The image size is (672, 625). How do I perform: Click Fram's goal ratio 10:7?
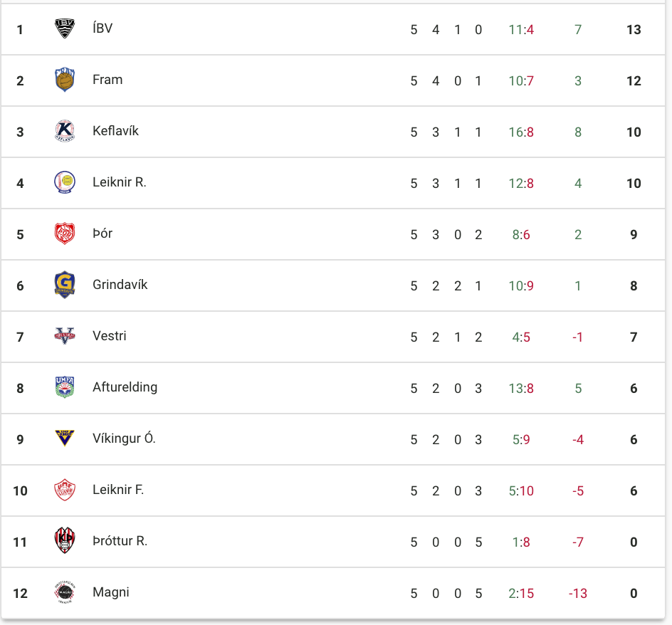(521, 80)
